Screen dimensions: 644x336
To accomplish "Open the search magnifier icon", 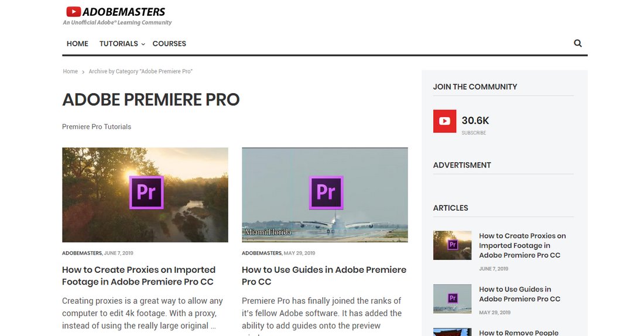I will 577,43.
